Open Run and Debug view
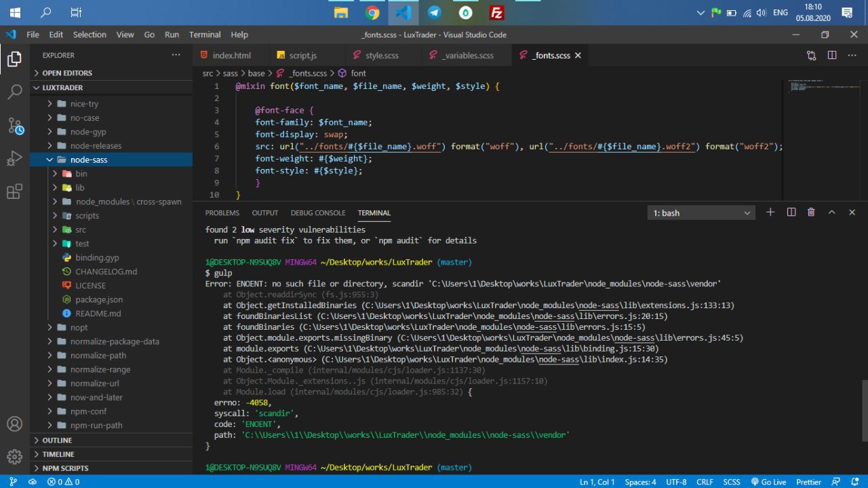 point(14,159)
